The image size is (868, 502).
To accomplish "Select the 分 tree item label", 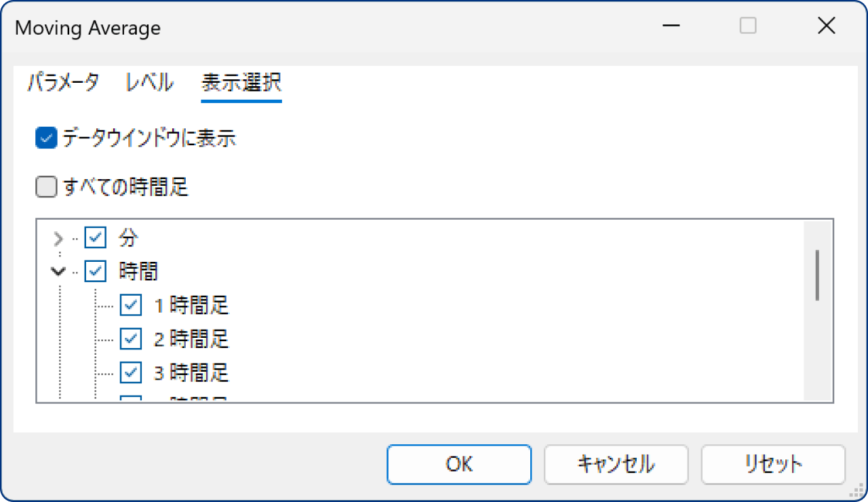I will point(127,237).
